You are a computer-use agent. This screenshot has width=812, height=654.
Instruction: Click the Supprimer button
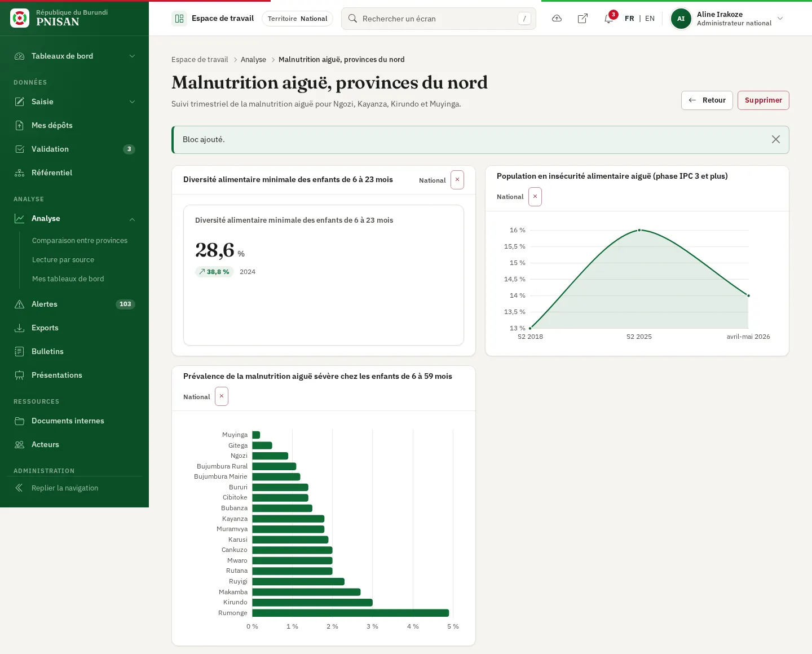(764, 100)
